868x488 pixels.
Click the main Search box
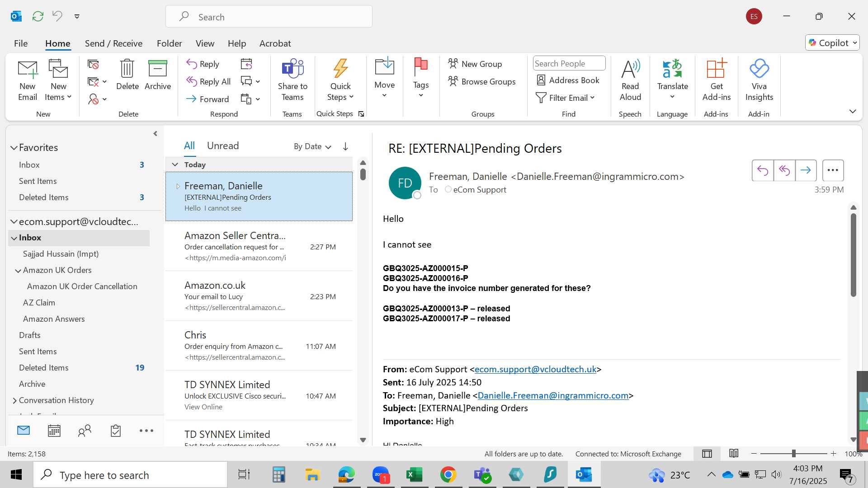click(269, 17)
